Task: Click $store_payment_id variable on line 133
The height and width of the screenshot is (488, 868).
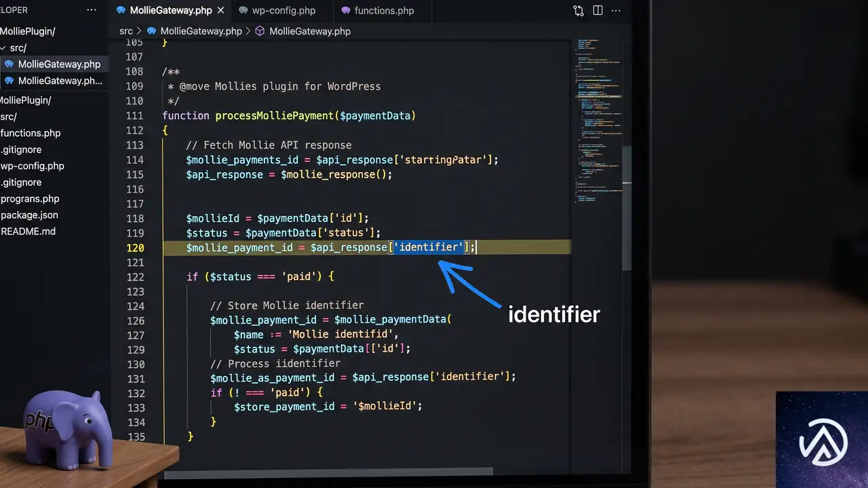Action: tap(284, 407)
